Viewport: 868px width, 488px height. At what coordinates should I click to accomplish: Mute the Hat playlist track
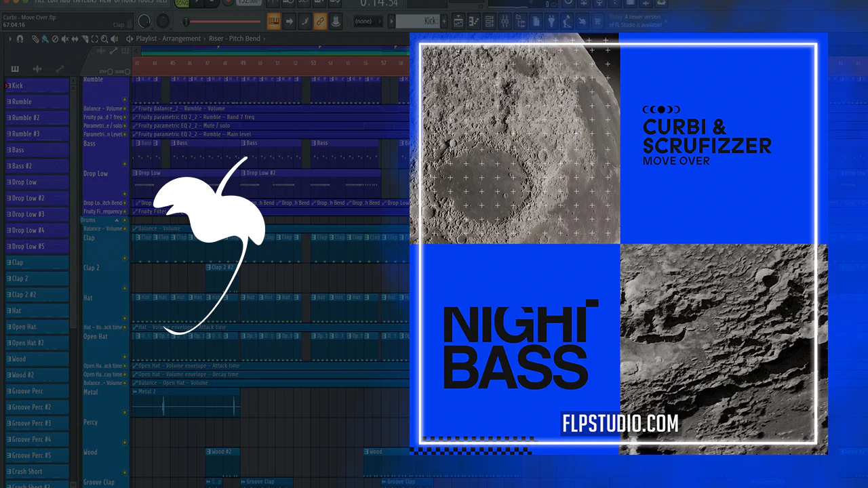coord(125,318)
